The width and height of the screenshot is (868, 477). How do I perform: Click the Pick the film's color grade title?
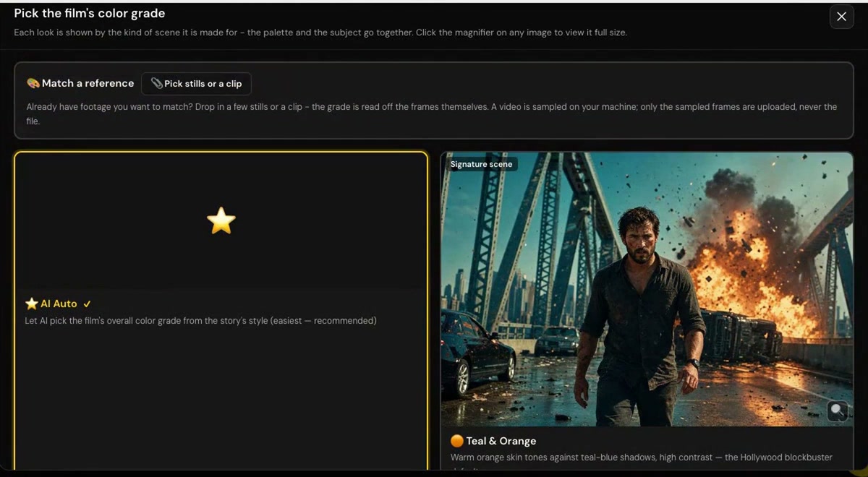pos(90,13)
